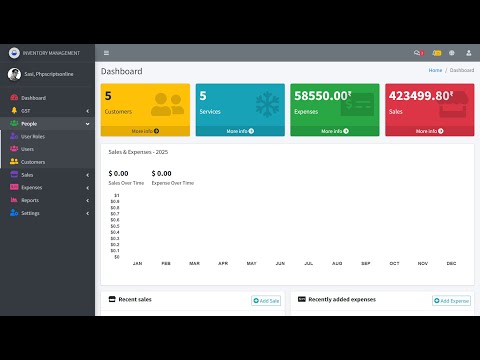Open Customers under People
Viewport: 480px width, 360px height.
47,162
